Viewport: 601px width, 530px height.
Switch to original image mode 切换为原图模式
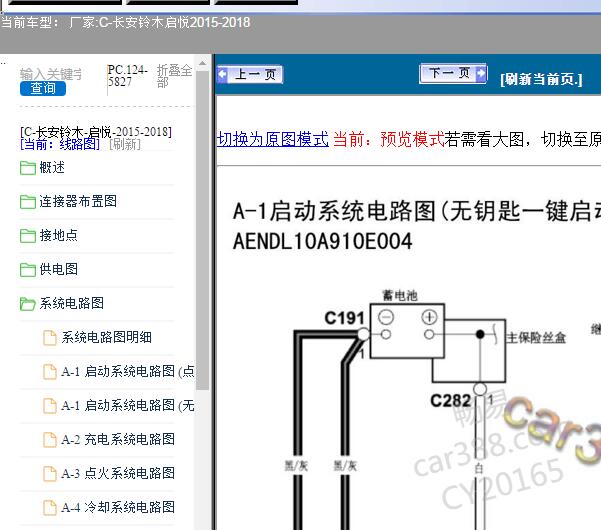273,139
